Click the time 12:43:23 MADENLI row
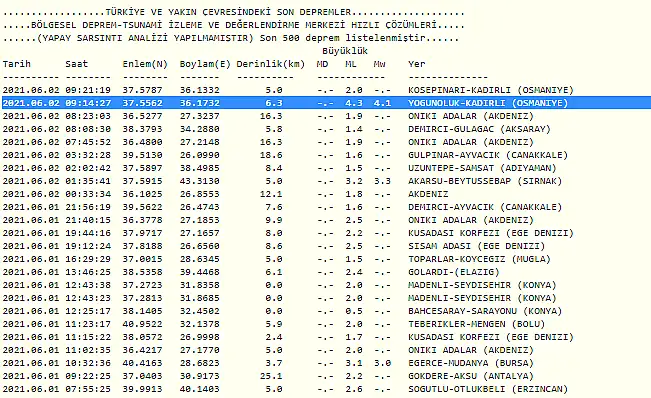Screen dimensions: 651x398 [88, 298]
